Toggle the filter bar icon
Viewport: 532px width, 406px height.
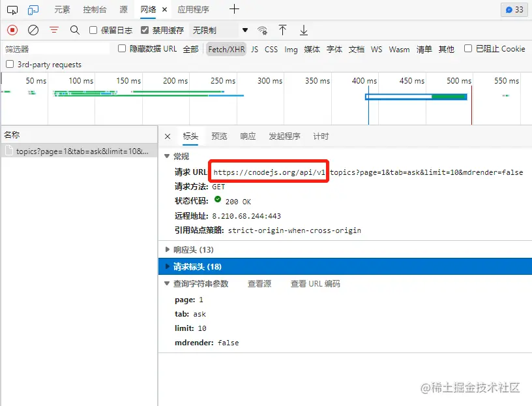54,30
